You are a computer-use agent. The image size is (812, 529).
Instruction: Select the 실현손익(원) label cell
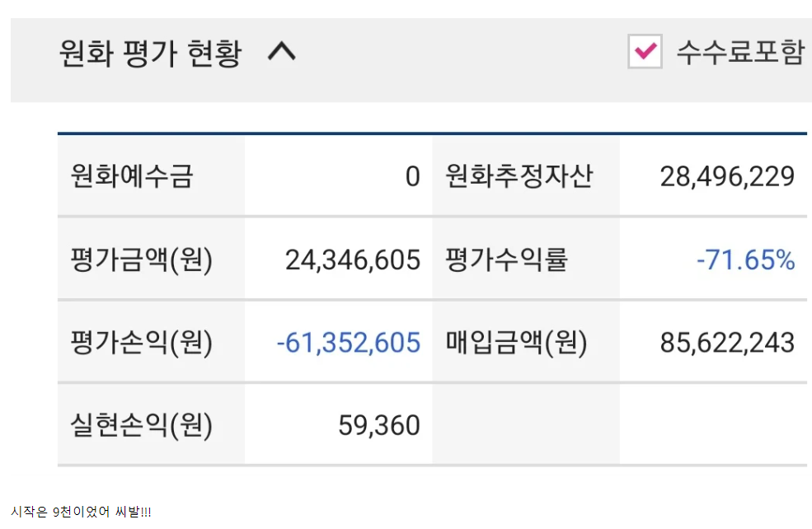[x=142, y=425]
